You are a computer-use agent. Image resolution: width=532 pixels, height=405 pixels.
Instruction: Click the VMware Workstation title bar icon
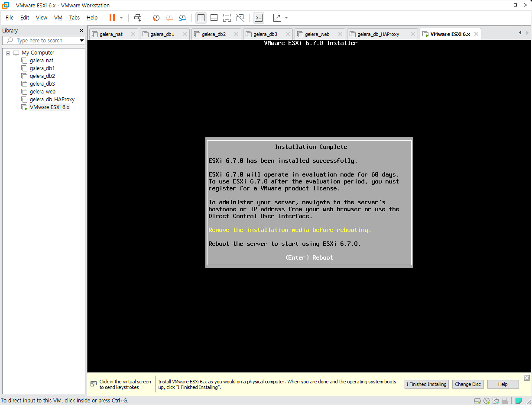[6, 5]
